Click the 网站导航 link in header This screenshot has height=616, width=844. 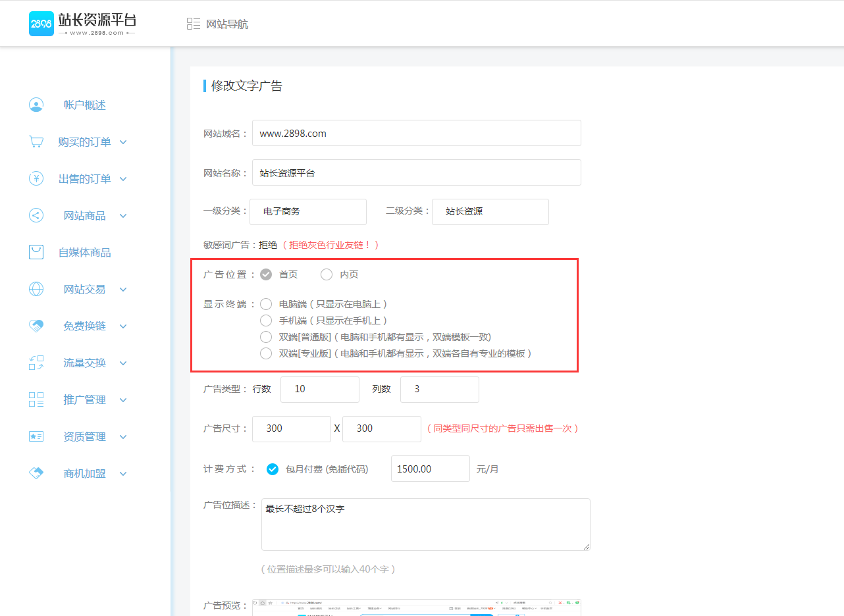(x=227, y=24)
